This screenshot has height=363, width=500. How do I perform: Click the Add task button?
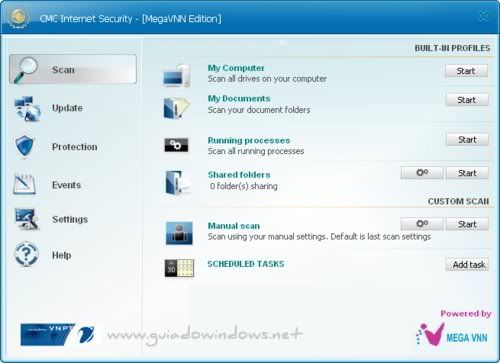(467, 264)
